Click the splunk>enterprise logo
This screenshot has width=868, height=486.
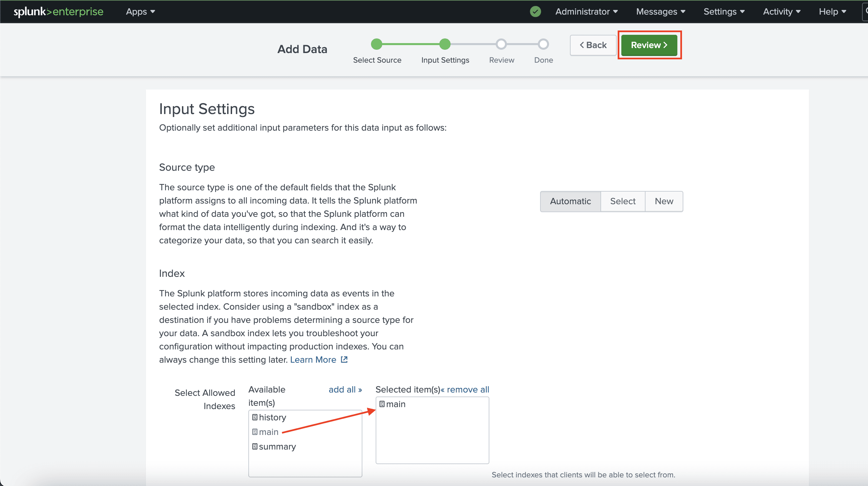tap(58, 12)
